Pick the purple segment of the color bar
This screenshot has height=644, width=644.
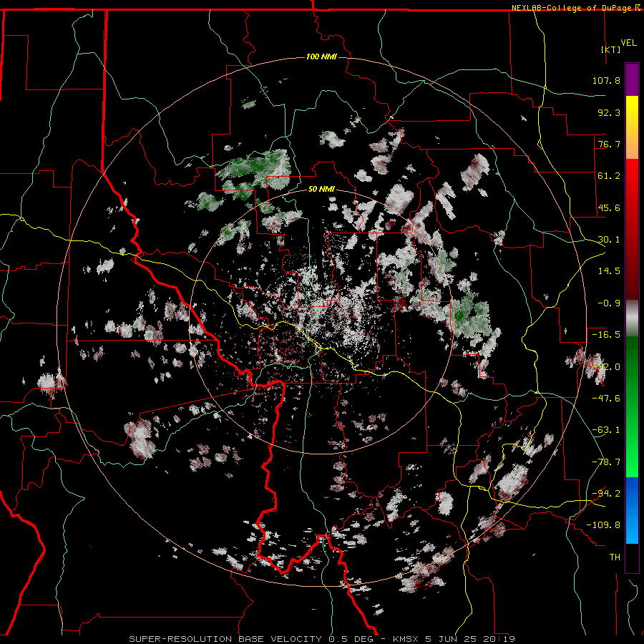(x=632, y=79)
